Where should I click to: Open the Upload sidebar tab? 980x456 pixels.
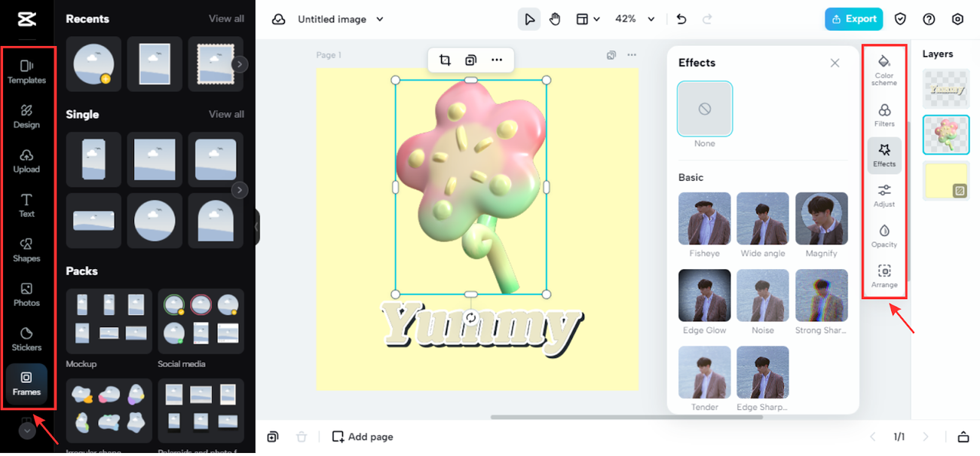[27, 161]
